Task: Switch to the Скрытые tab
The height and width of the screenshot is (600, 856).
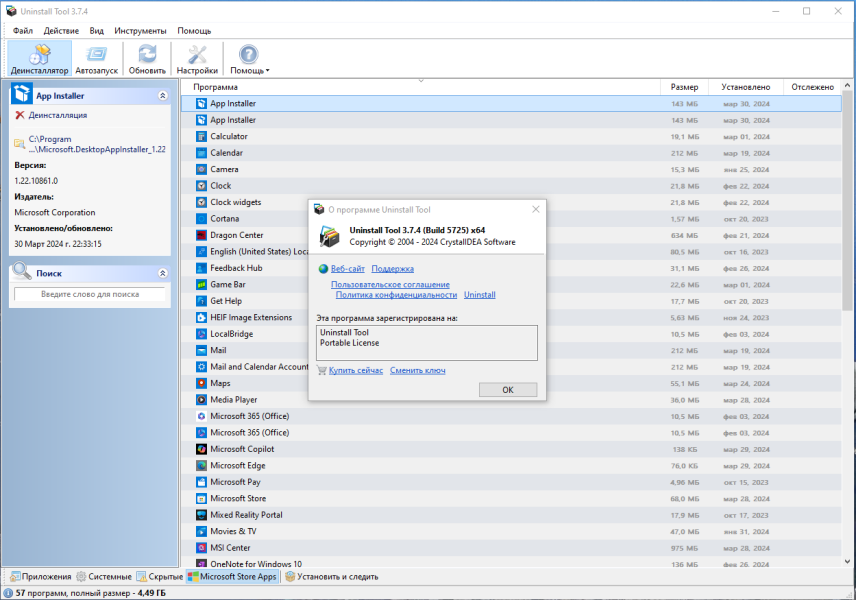Action: coord(159,577)
